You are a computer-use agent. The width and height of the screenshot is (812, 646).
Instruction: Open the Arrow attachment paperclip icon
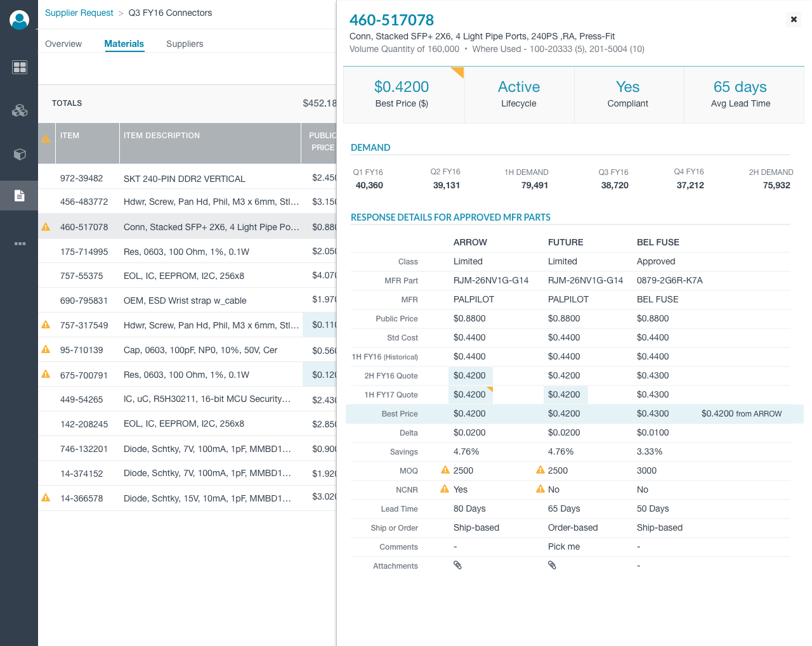(457, 565)
